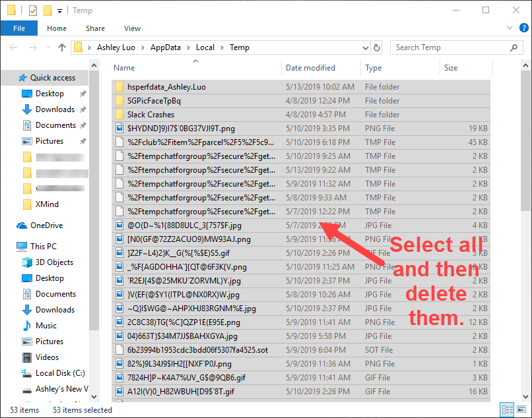This screenshot has width=532, height=418.
Task: Sort files by the Date modified column
Action: (310, 68)
